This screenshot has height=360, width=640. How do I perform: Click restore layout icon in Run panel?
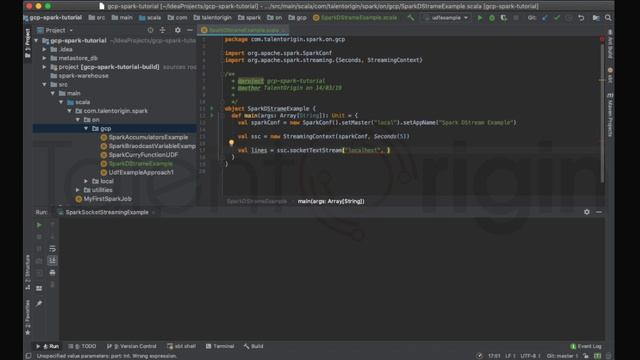tap(39, 288)
